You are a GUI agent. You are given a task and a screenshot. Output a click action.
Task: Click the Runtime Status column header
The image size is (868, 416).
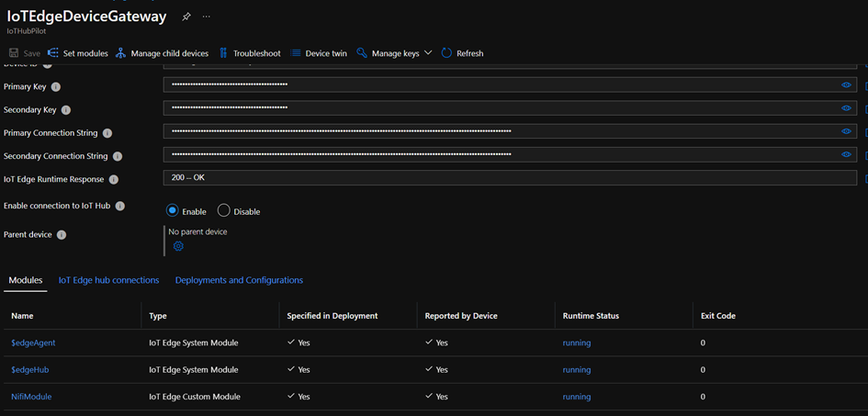tap(591, 316)
